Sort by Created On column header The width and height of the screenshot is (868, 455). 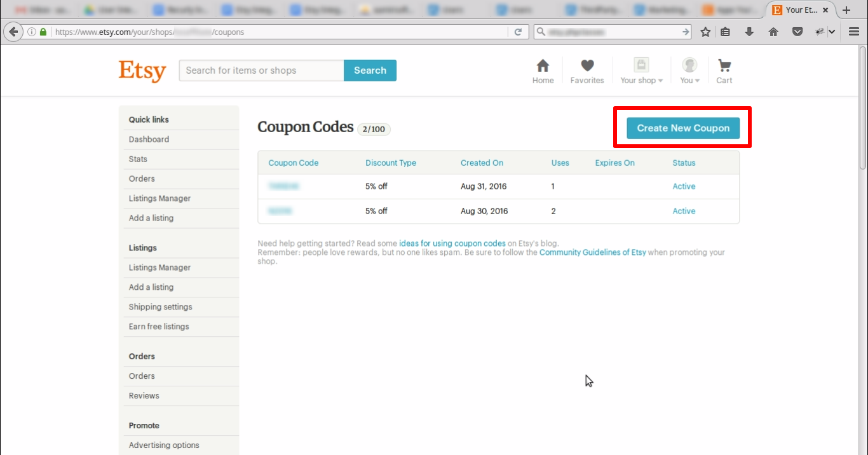(x=482, y=163)
